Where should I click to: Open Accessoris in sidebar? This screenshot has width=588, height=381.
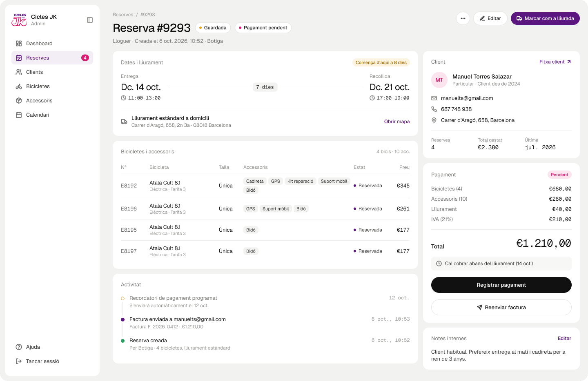click(52, 101)
